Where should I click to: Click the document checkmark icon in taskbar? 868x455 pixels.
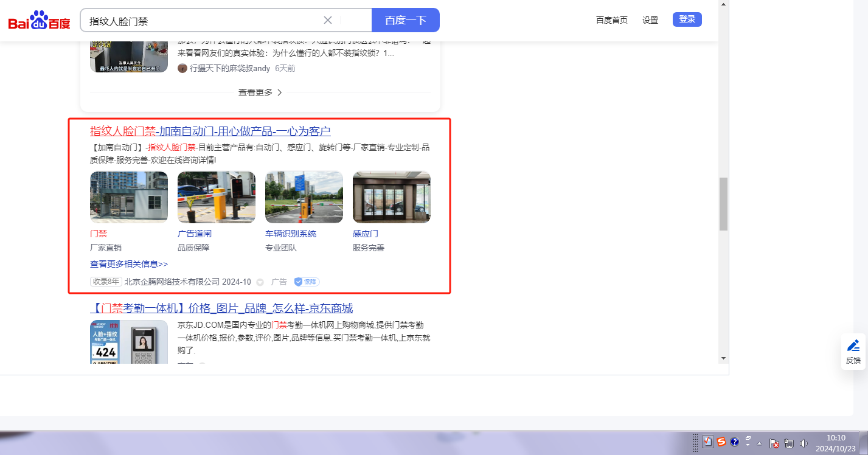point(708,442)
